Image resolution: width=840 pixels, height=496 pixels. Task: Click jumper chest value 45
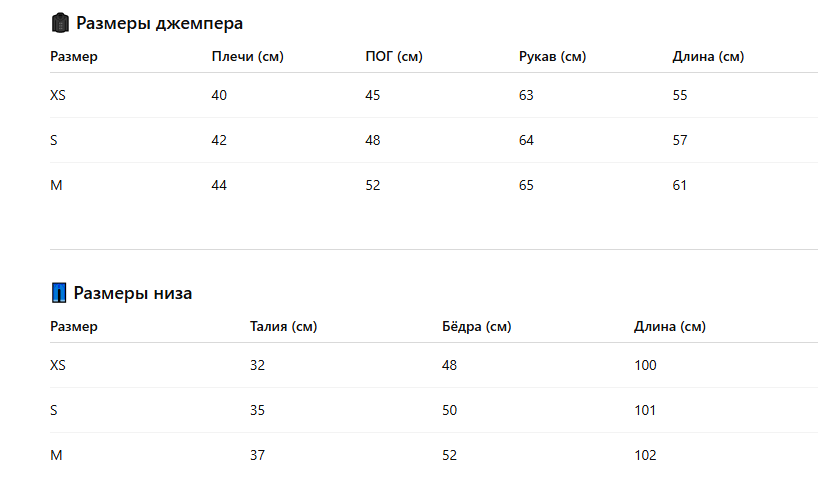point(372,95)
